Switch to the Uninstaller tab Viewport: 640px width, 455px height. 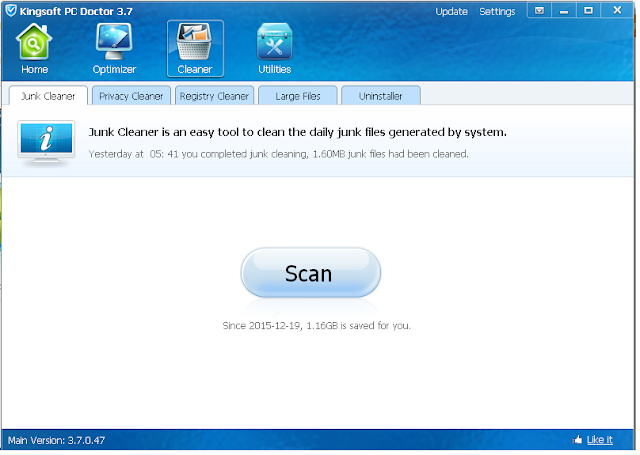(380, 96)
